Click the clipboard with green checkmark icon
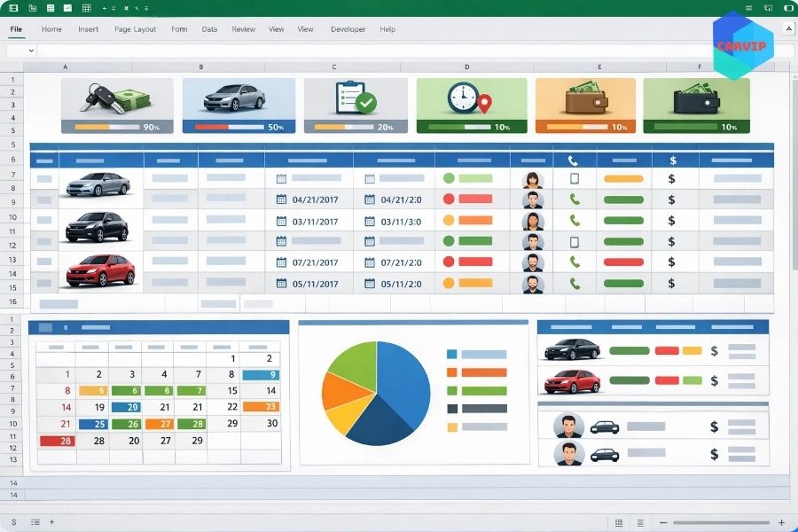Image resolution: width=798 pixels, height=532 pixels. 356,98
